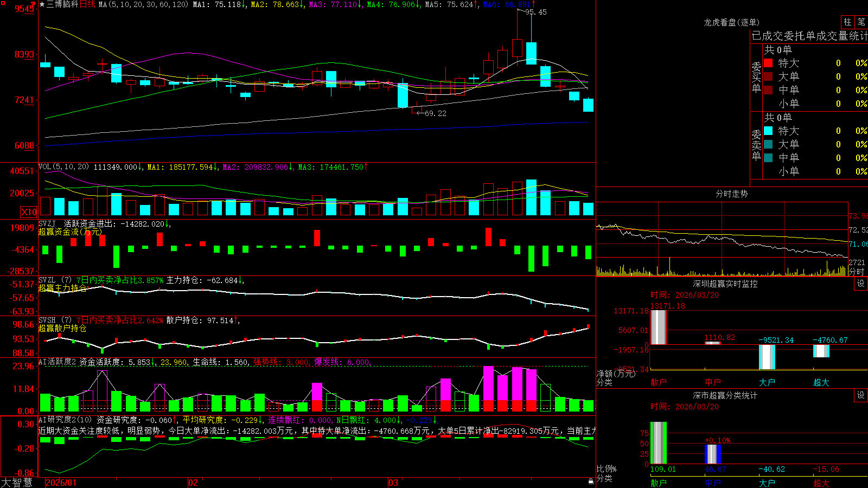Click the 超大 bar in 实时监控 chart
The width and height of the screenshot is (868, 488).
(x=821, y=351)
